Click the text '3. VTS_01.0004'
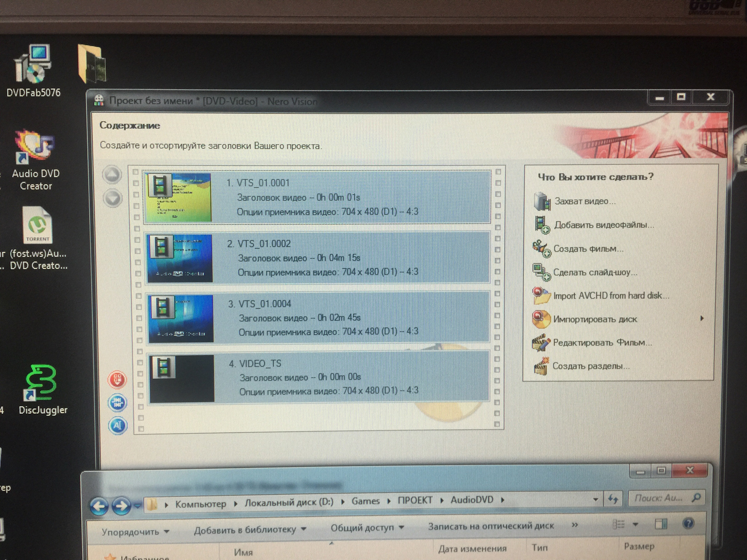747x560 pixels. (260, 304)
